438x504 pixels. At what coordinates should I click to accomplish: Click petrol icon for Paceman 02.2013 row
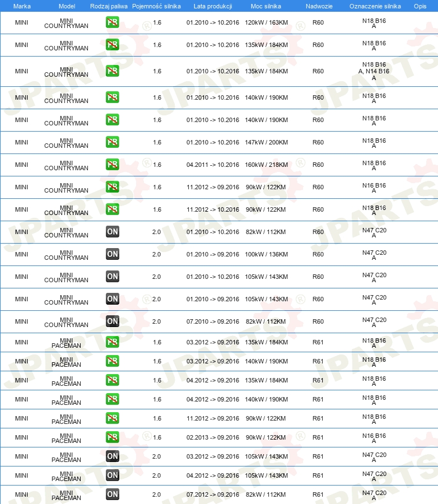point(113,437)
